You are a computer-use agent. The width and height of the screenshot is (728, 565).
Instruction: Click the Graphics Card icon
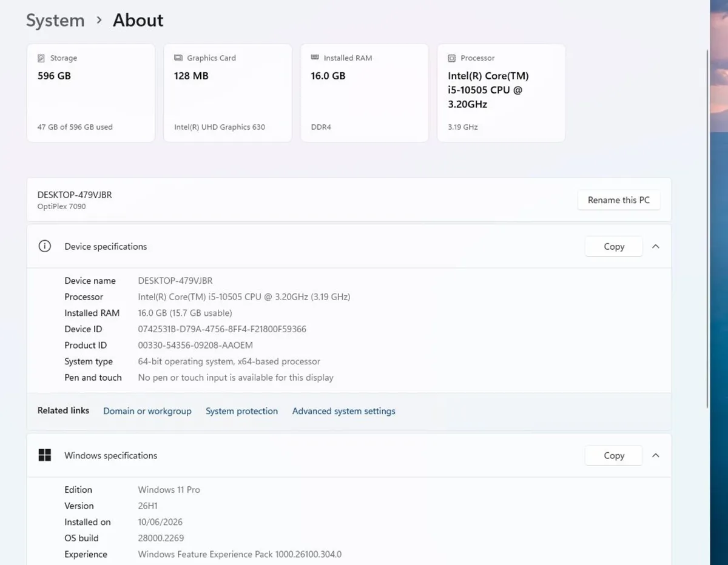[178, 58]
